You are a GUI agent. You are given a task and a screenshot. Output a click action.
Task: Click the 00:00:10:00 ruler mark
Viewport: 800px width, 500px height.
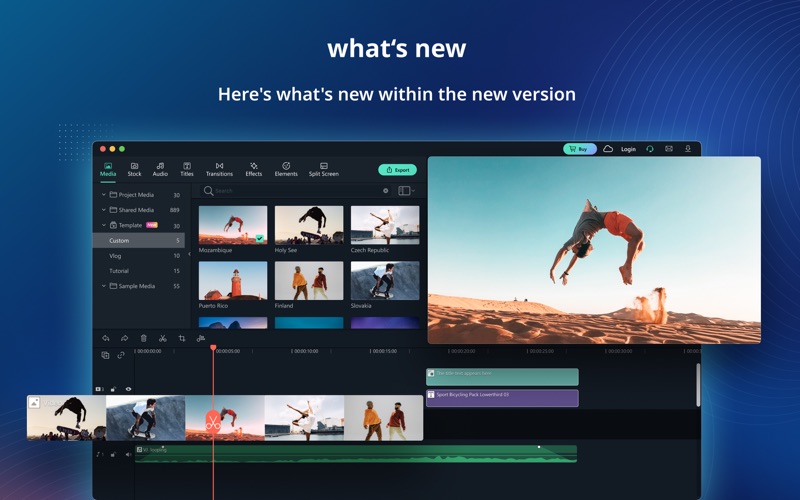pos(305,352)
